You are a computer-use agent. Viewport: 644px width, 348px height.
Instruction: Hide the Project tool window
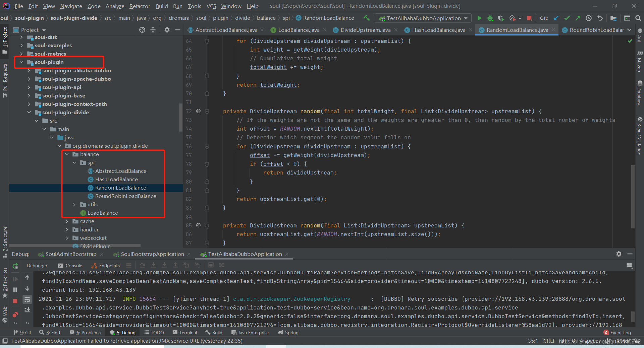[178, 30]
